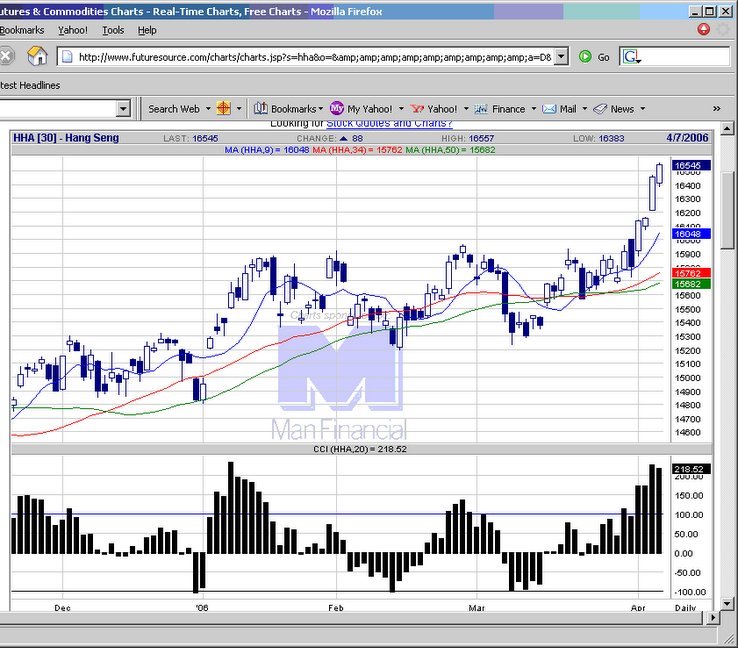
Task: Click the orange crosshair icon in Yahoo toolbar
Action: (224, 109)
